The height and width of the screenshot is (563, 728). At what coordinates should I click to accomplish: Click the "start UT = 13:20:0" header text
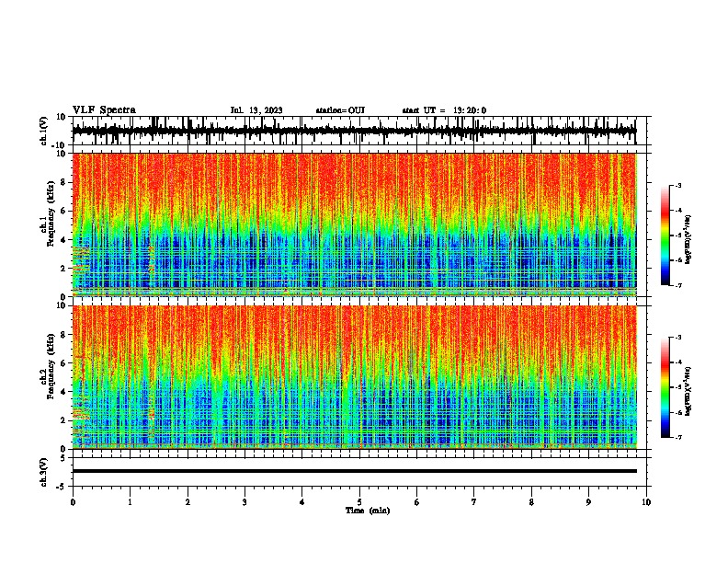click(444, 110)
